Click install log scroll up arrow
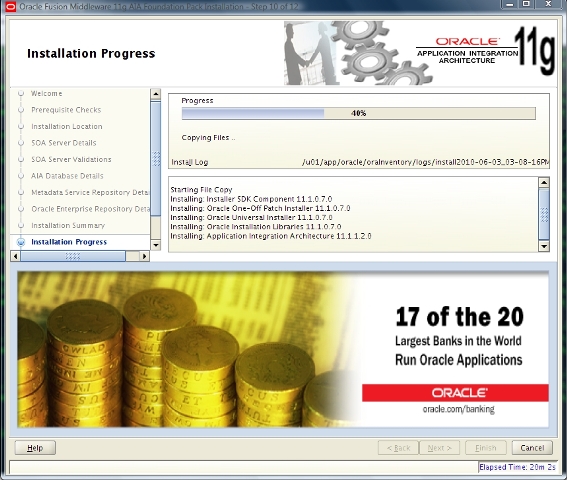The width and height of the screenshot is (567, 480). click(x=544, y=182)
